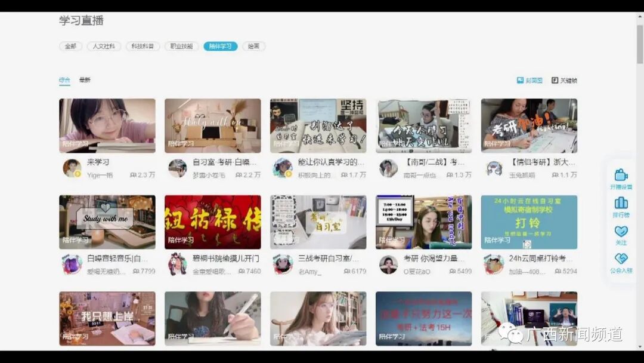
Task: Open the 今天不学习 thumbnail
Action: coord(424,126)
